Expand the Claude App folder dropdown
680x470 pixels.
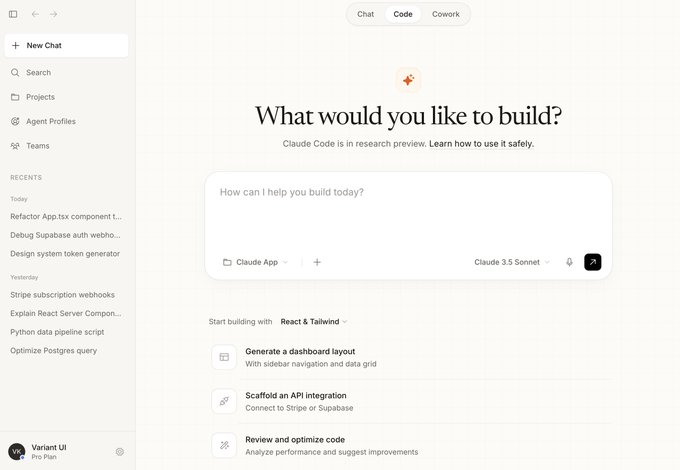255,262
